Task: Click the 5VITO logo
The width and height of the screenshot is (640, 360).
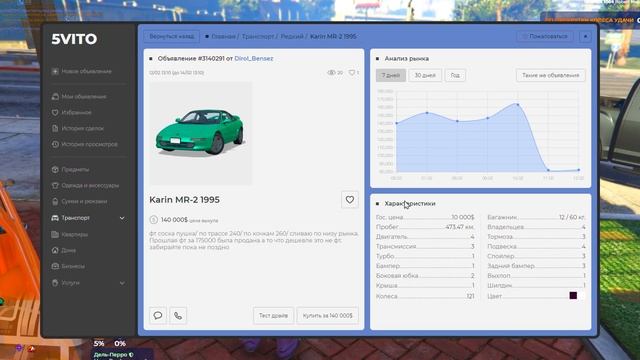Action: coord(74,39)
